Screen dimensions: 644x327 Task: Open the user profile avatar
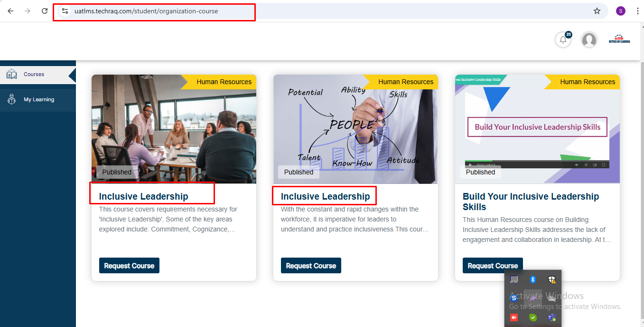click(589, 40)
